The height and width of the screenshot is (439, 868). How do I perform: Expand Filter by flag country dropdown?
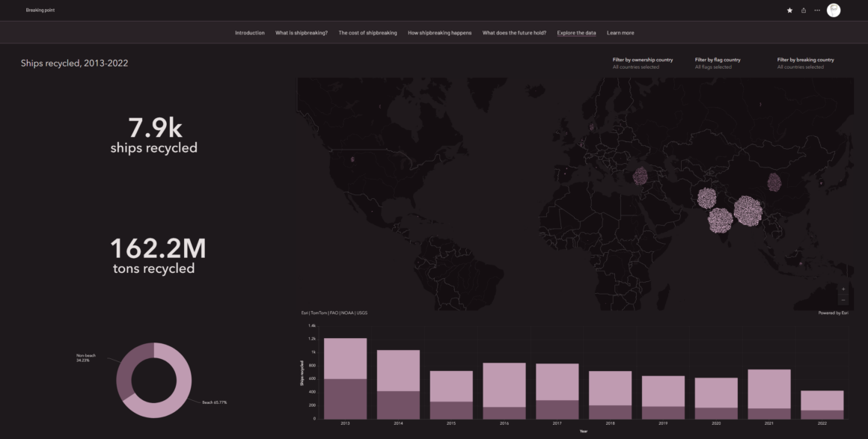[718, 63]
